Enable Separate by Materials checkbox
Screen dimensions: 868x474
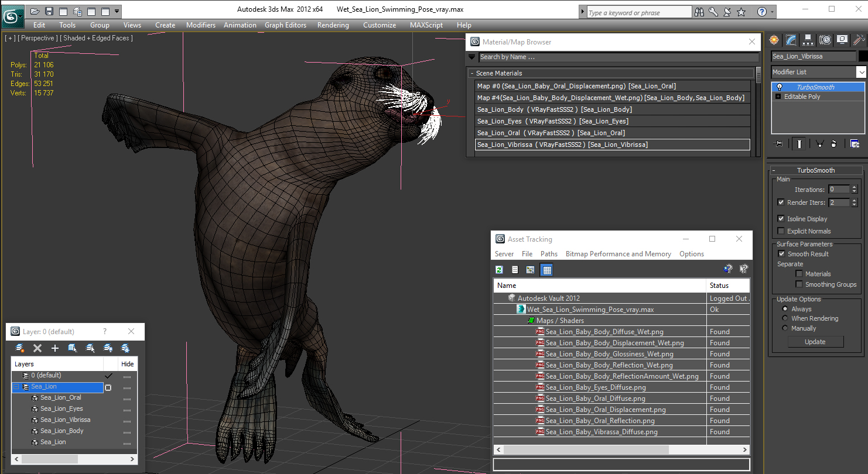(799, 274)
